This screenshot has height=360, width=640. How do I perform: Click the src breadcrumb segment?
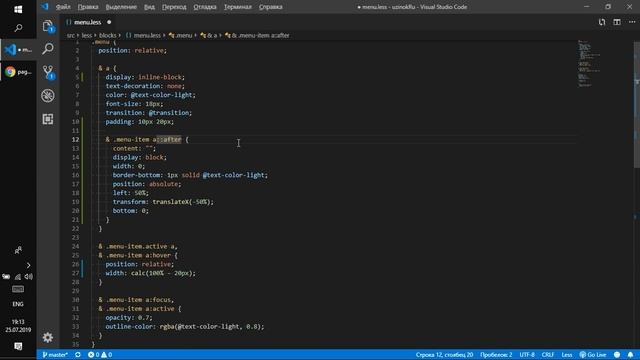tap(71, 36)
